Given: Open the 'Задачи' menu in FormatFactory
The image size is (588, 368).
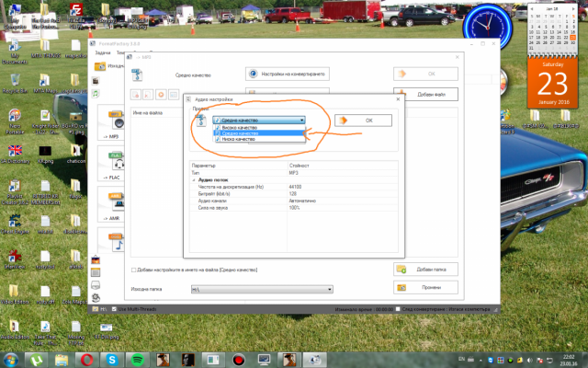Looking at the screenshot, I should click(102, 54).
